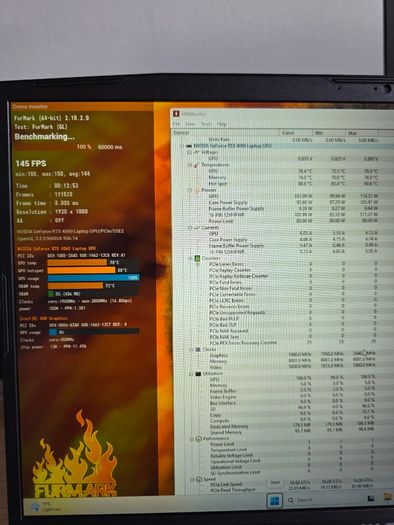Viewport: 394px width, 525px height.
Task: Click the Clocks category icon
Action: pos(198,350)
